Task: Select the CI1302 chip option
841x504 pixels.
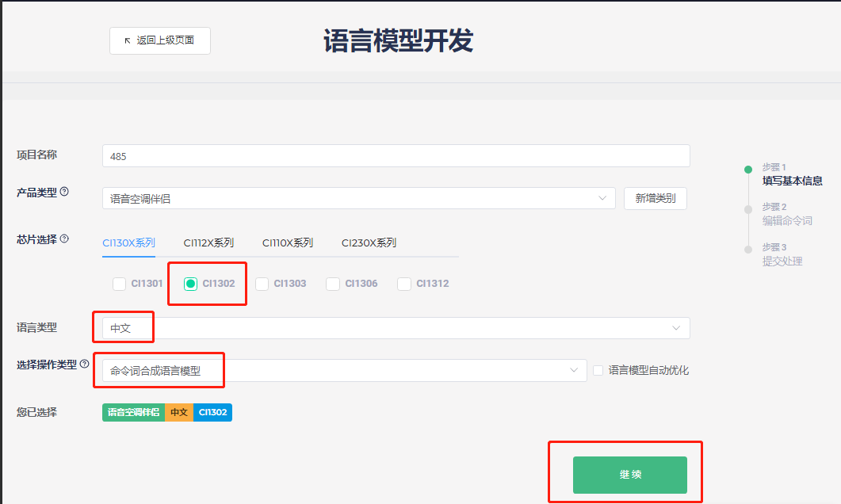Action: pos(191,284)
